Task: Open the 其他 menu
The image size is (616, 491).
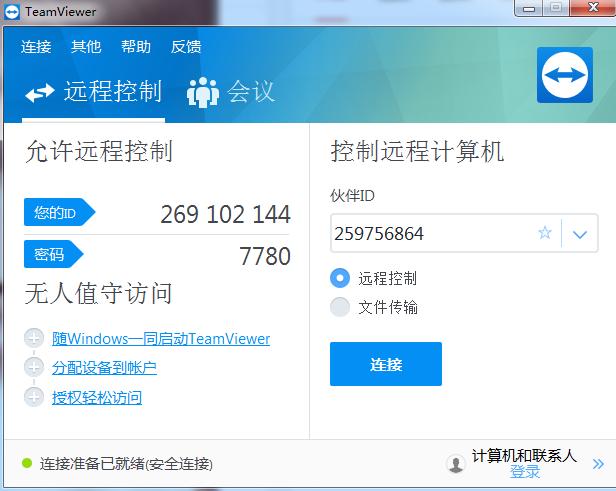Action: tap(86, 47)
